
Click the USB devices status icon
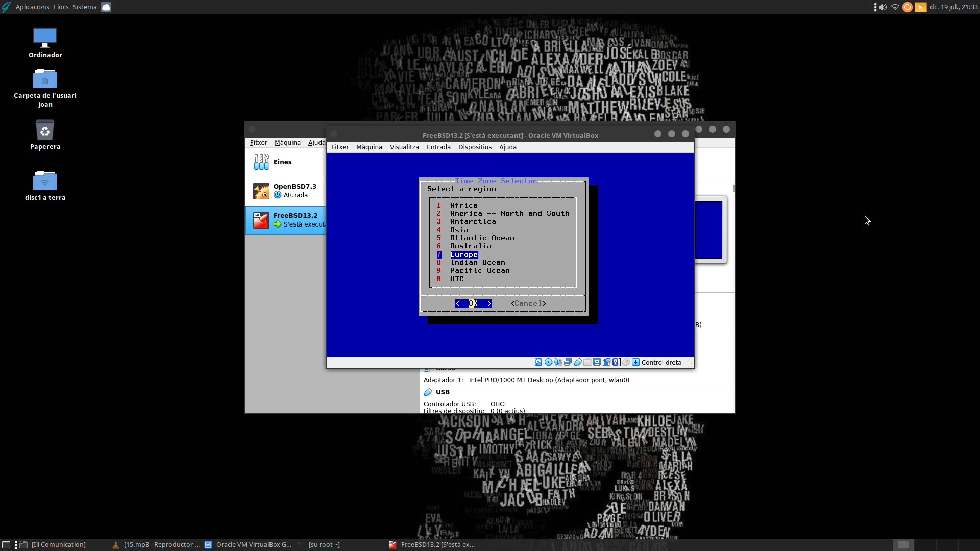click(x=578, y=362)
